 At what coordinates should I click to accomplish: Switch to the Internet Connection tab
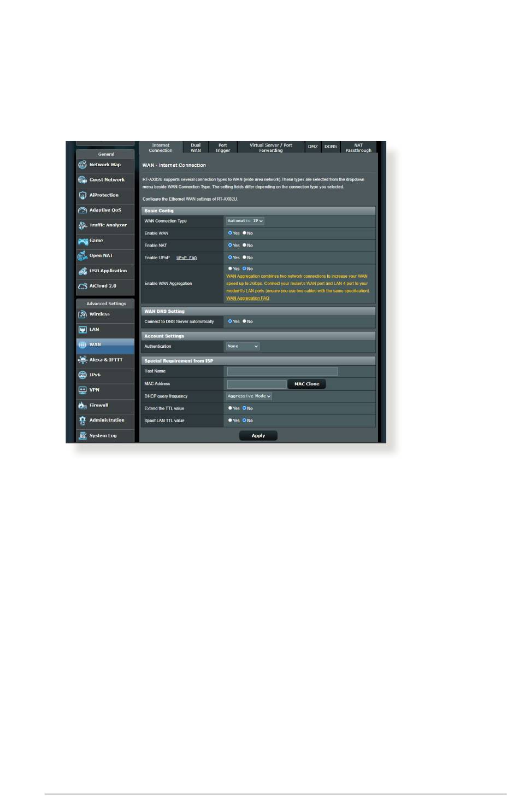[161, 148]
